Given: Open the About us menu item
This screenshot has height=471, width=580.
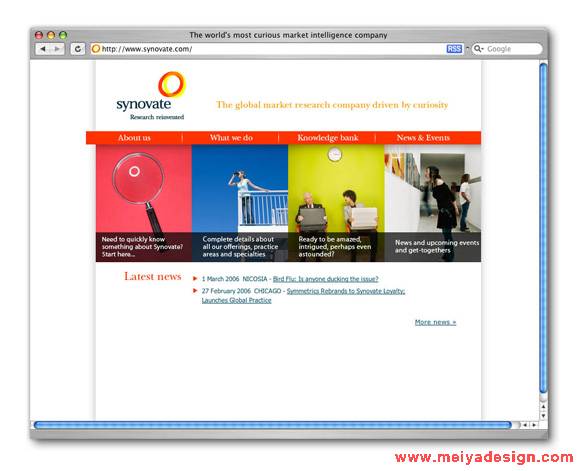Looking at the screenshot, I should pos(134,138).
